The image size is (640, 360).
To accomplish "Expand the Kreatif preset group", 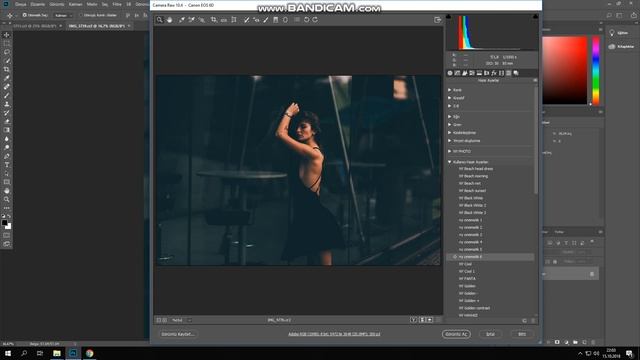I will (449, 98).
